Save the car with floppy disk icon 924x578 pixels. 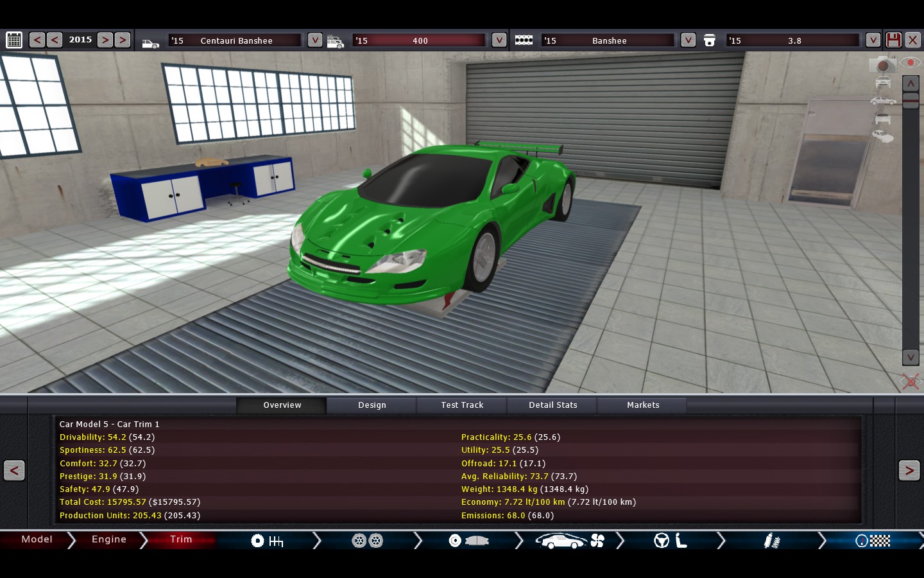(x=893, y=40)
